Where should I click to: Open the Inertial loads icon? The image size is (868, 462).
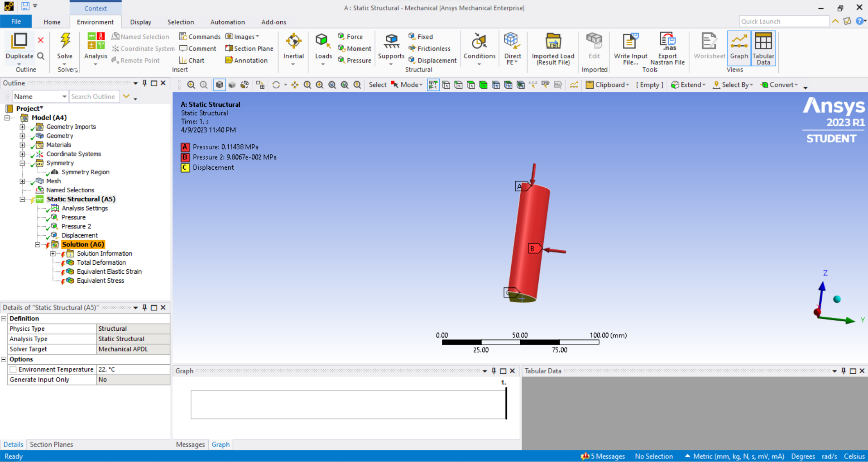pyautogui.click(x=293, y=41)
